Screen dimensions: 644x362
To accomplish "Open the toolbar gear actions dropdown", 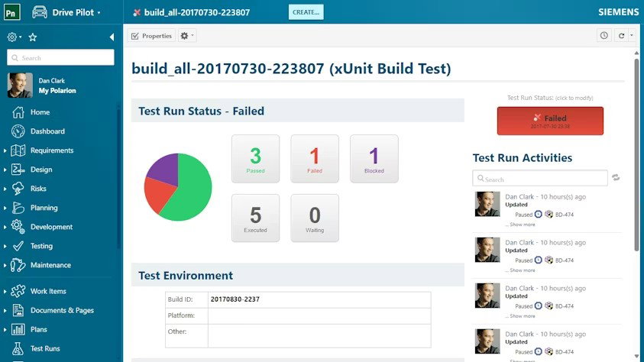I will 187,36.
